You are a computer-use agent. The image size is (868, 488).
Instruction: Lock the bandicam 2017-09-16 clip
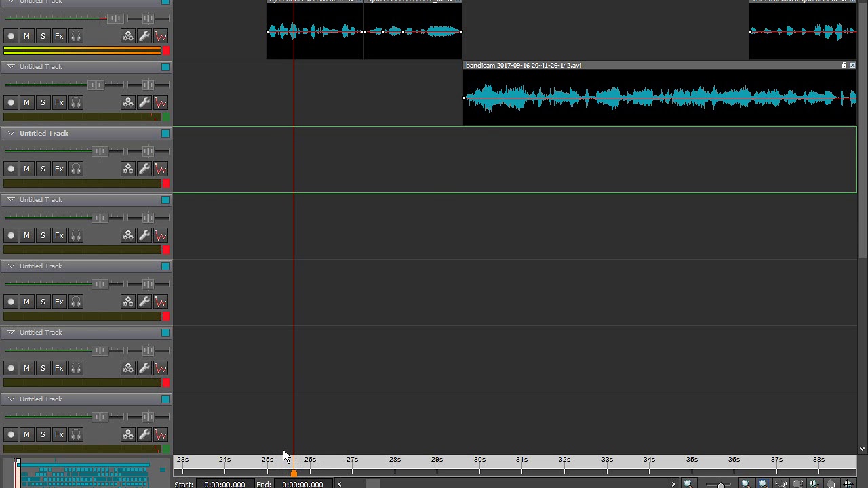click(844, 66)
